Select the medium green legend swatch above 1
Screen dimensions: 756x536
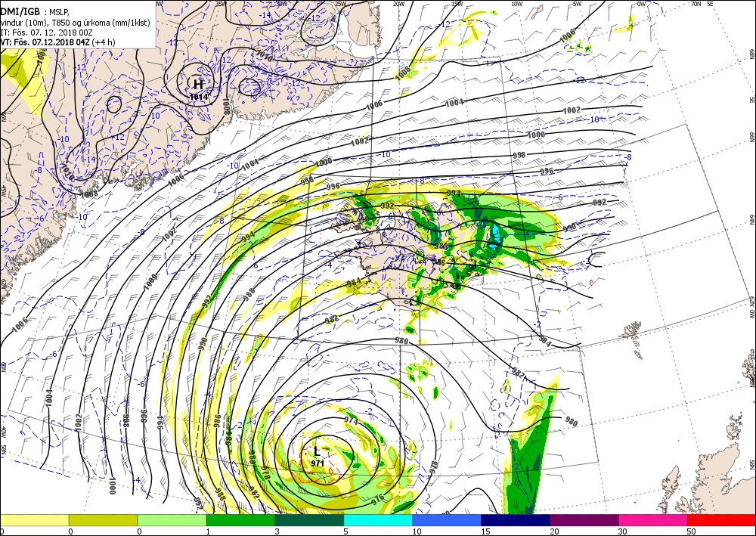(x=240, y=520)
